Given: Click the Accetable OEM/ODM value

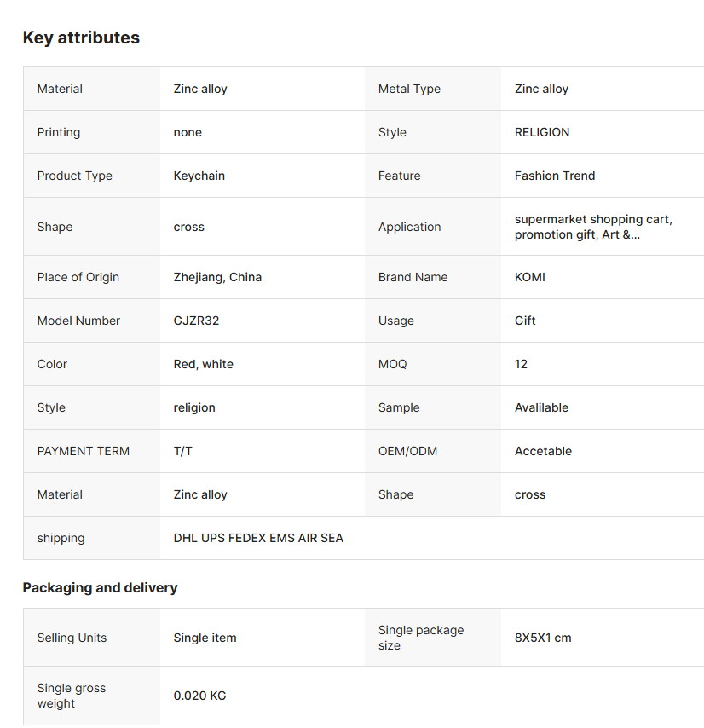Looking at the screenshot, I should [x=543, y=451].
